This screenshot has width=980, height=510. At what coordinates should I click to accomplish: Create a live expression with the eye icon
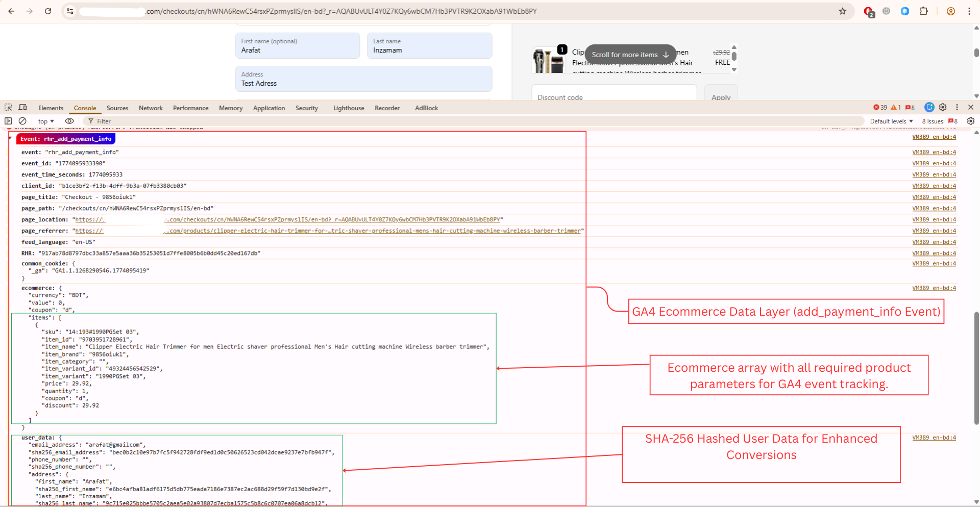pos(69,121)
